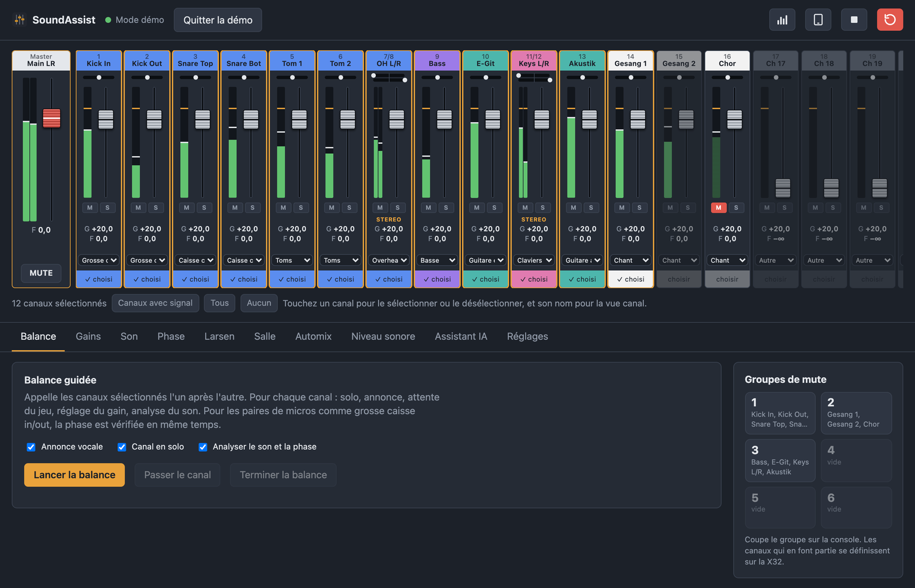Switch to the Gains tab
915x588 pixels.
point(89,337)
